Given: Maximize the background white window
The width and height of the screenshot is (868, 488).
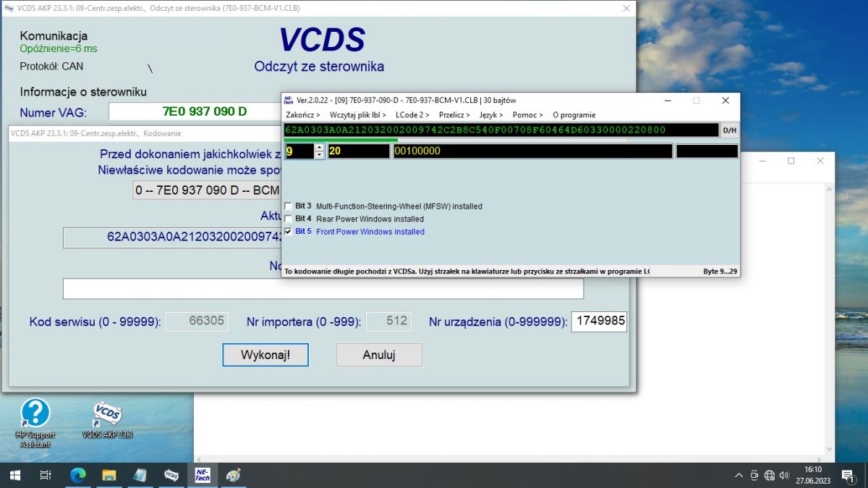Looking at the screenshot, I should pyautogui.click(x=791, y=160).
